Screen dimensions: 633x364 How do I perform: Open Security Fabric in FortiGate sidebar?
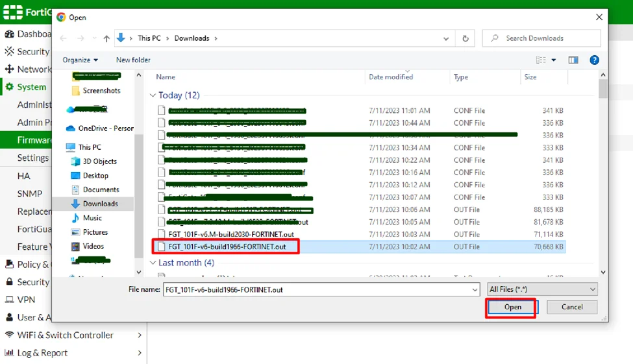click(26, 52)
